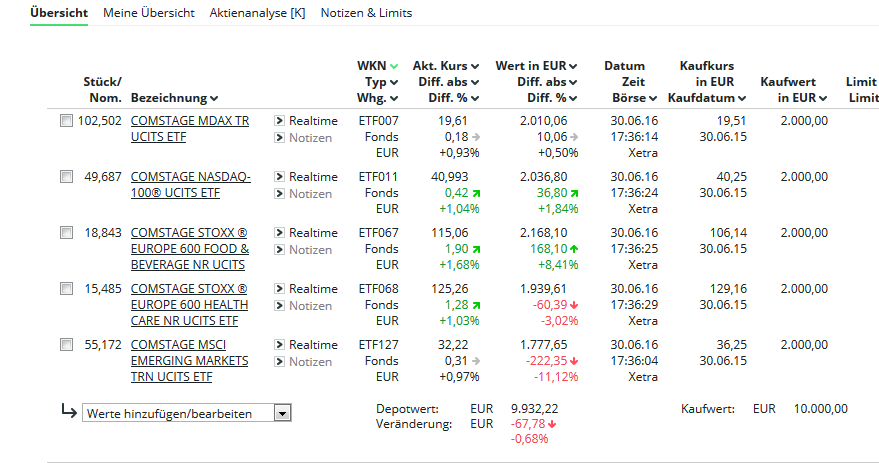Open the Notizen & Limits tab
The image size is (879, 463).
pos(366,13)
